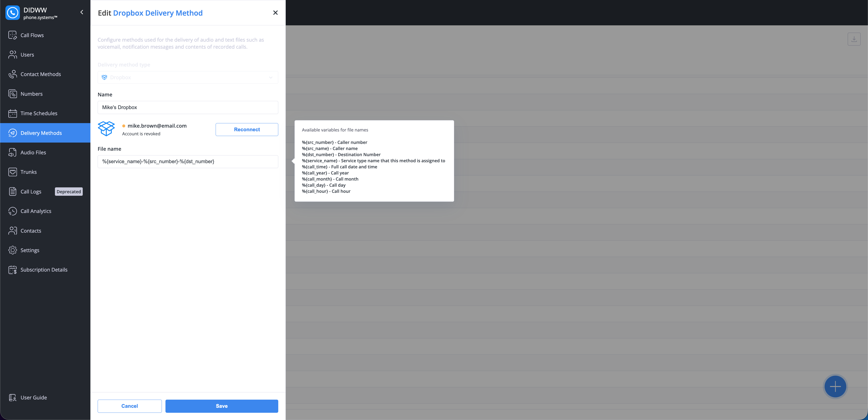The image size is (868, 420).
Task: Open the Call Analytics icon
Action: click(12, 211)
